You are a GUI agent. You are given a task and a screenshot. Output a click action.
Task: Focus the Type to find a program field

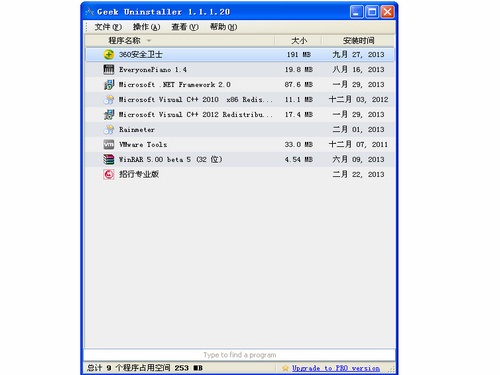(x=239, y=355)
